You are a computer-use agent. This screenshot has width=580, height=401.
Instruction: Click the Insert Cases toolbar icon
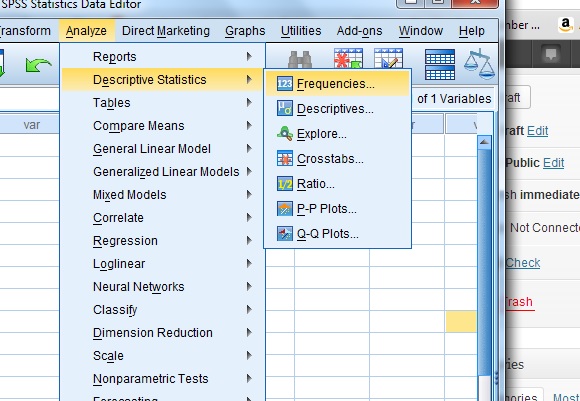point(348,58)
